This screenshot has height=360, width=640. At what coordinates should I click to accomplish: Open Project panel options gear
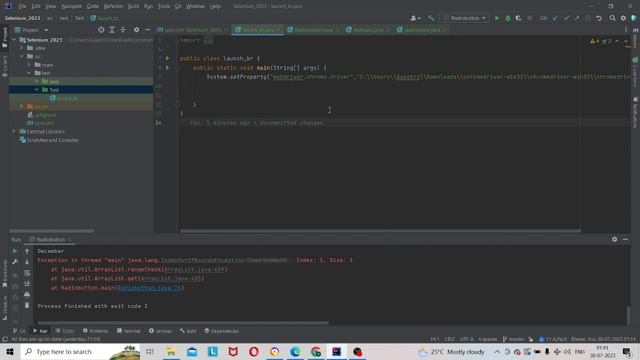136,30
